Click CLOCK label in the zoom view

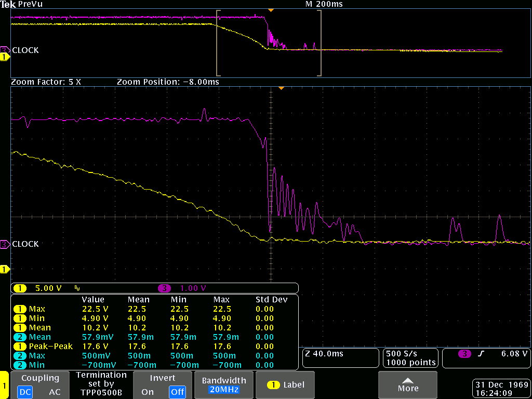tap(25, 244)
